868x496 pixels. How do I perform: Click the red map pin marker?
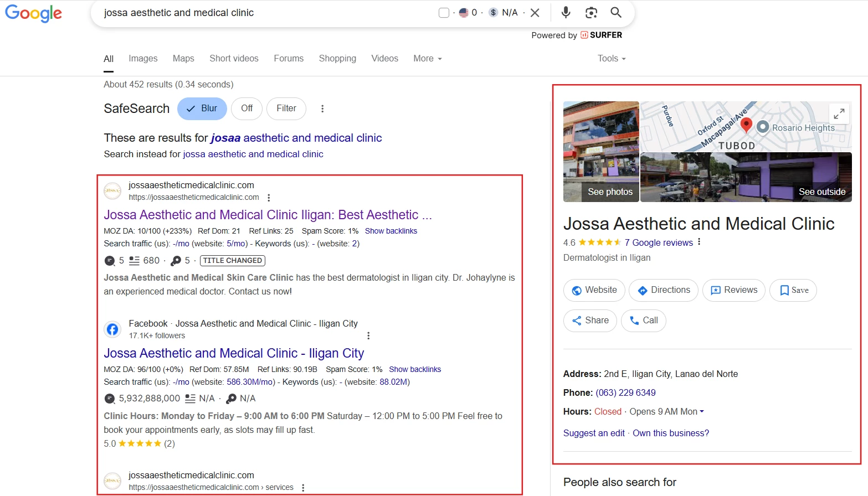click(x=746, y=125)
